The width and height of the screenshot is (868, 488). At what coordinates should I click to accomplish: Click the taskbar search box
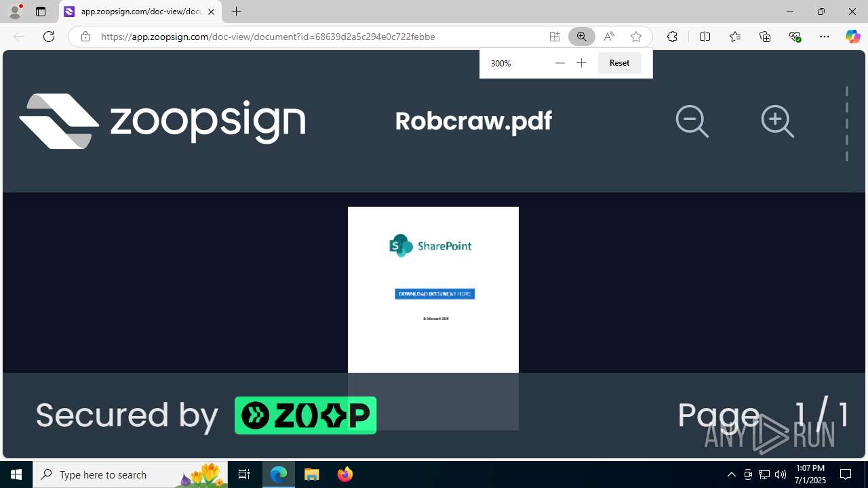pyautogui.click(x=130, y=474)
